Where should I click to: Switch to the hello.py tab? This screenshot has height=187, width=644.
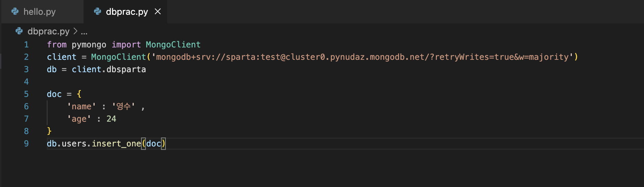click(42, 12)
